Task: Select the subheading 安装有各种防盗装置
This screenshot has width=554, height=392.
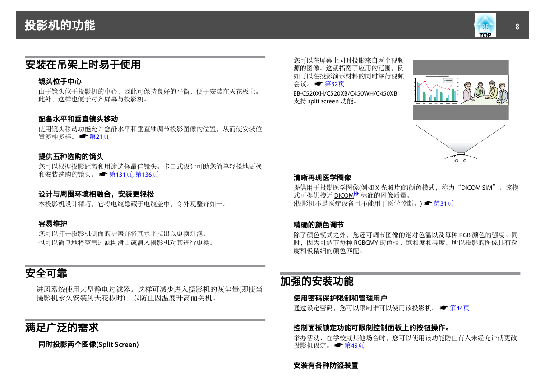Action: [326, 365]
